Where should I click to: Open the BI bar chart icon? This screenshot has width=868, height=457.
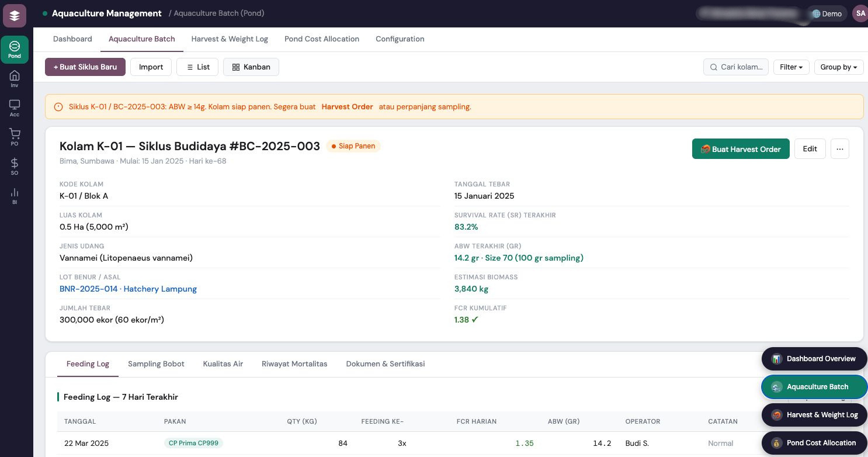pos(15,196)
